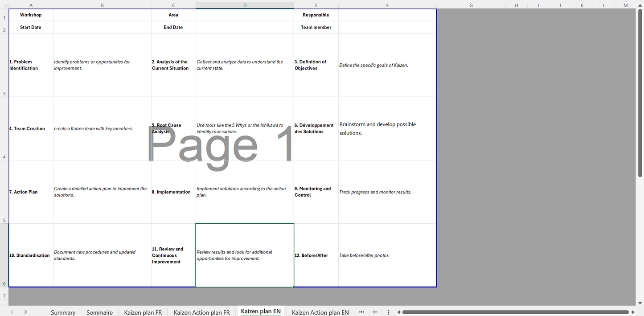Click the ellipsis to see more sheets

click(x=361, y=312)
